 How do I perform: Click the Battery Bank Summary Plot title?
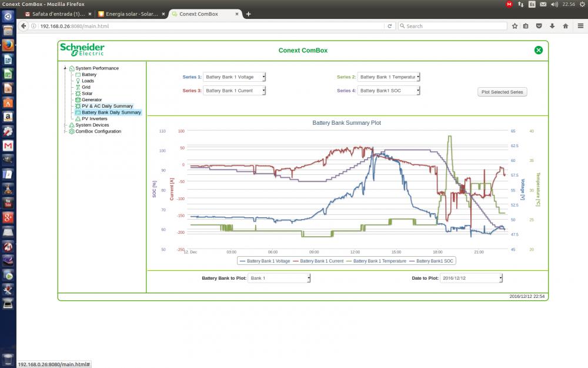tap(346, 123)
